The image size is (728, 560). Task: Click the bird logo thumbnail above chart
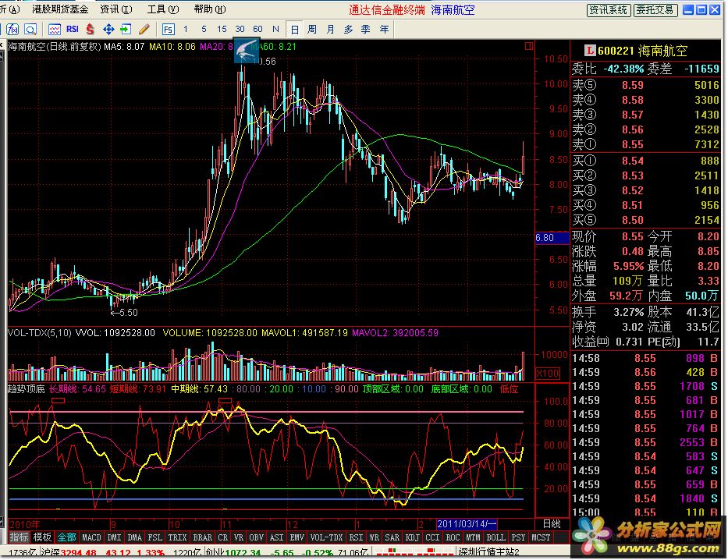point(247,51)
